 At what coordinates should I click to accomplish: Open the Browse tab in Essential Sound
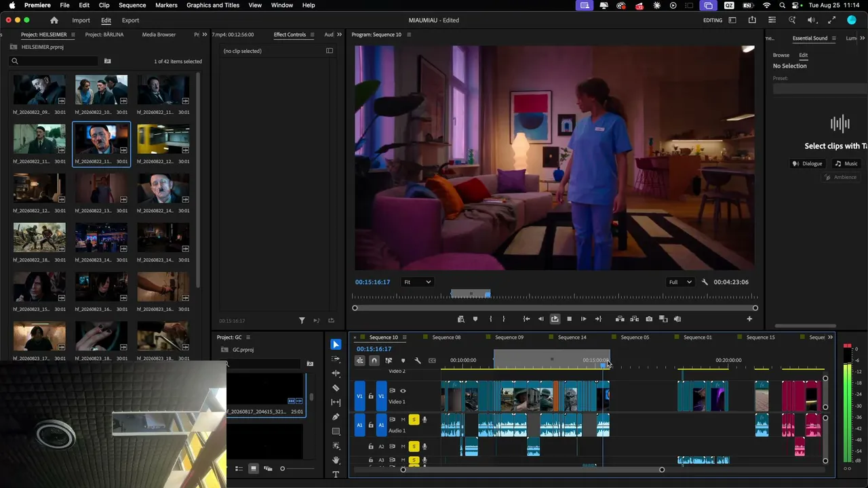781,55
